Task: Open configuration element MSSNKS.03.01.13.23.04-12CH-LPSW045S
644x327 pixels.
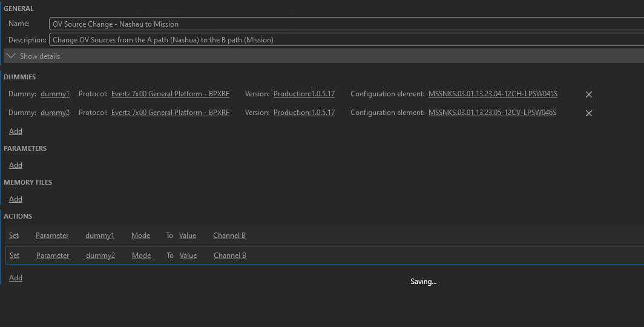Action: (x=493, y=94)
